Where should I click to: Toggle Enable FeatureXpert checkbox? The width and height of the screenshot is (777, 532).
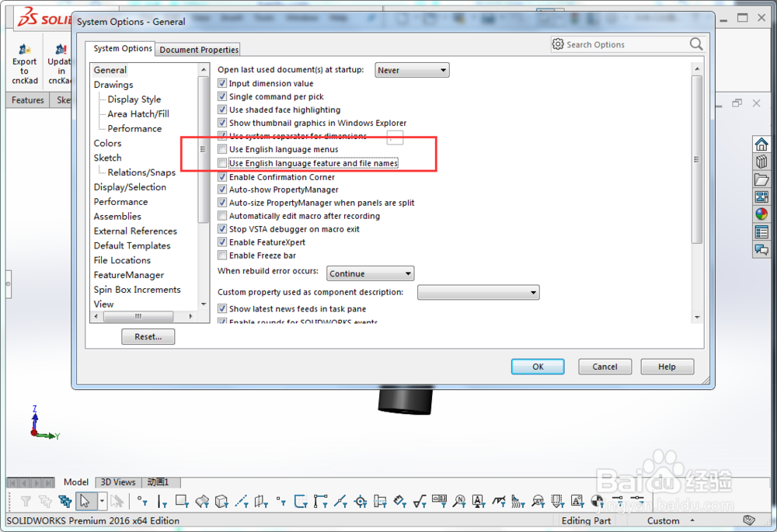222,242
